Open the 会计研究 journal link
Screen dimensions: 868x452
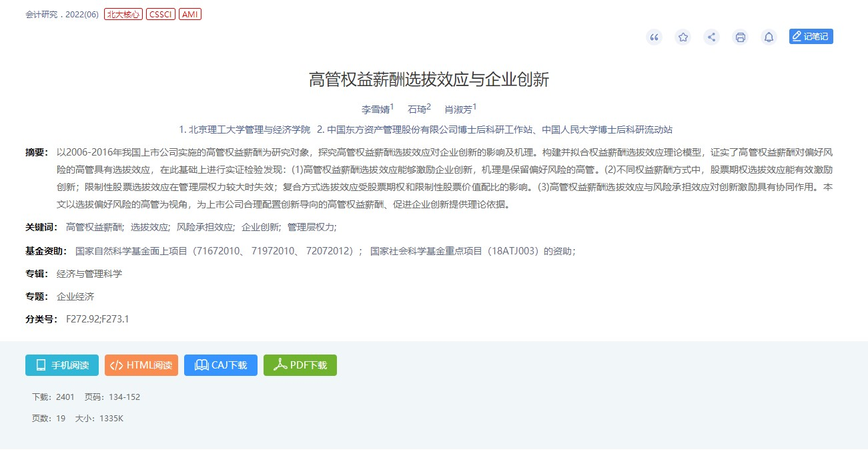click(41, 15)
